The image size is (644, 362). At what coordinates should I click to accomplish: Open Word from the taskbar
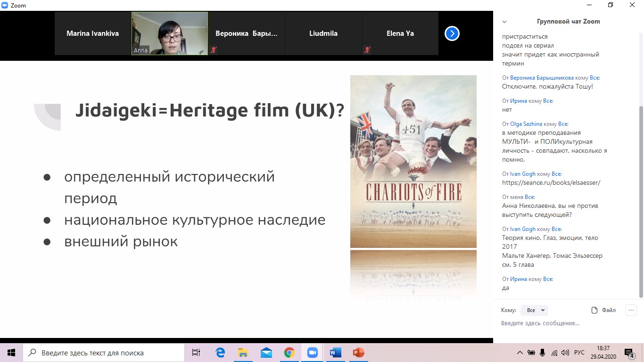pos(335,353)
